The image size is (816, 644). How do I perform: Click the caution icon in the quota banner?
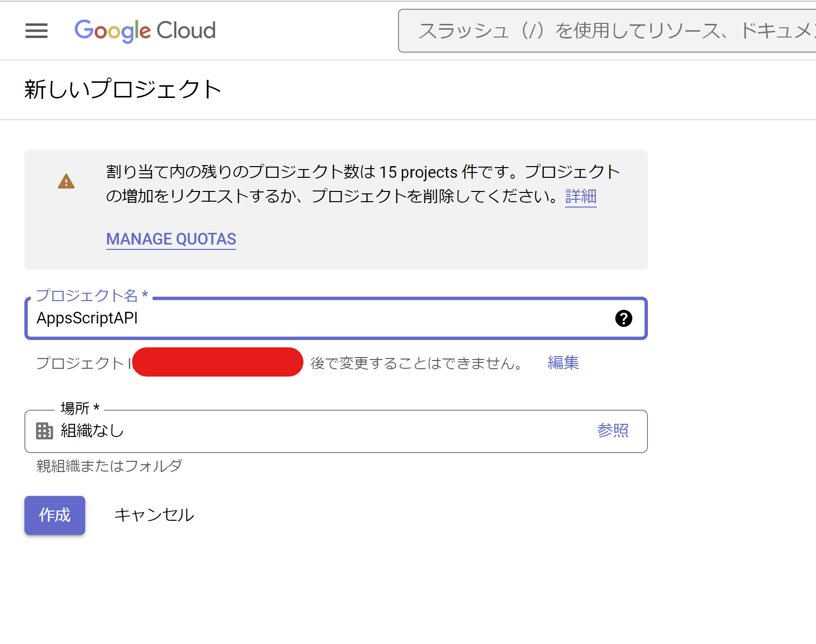point(66,182)
